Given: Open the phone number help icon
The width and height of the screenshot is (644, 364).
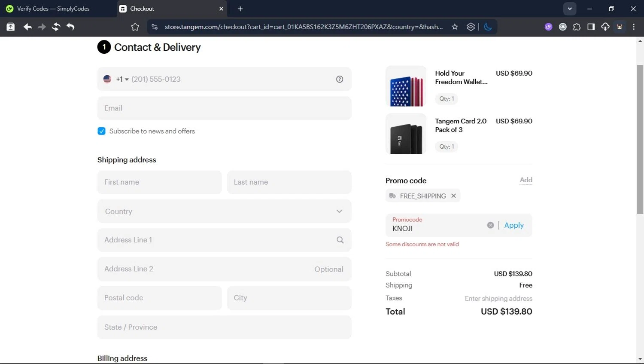Looking at the screenshot, I should (x=340, y=79).
